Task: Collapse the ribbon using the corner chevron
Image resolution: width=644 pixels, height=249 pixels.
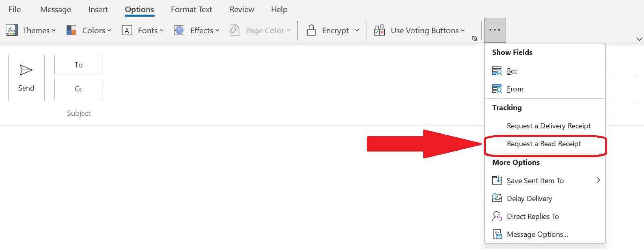Action: coord(639,39)
